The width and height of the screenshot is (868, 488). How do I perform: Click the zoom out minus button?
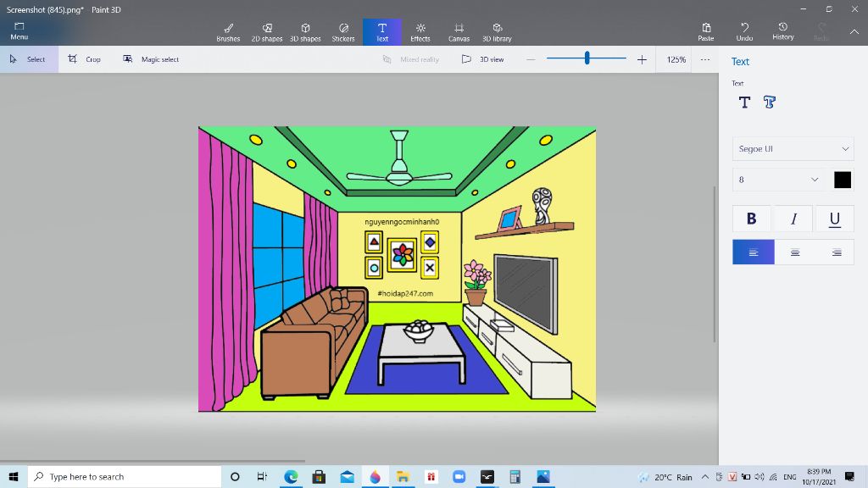coord(531,59)
